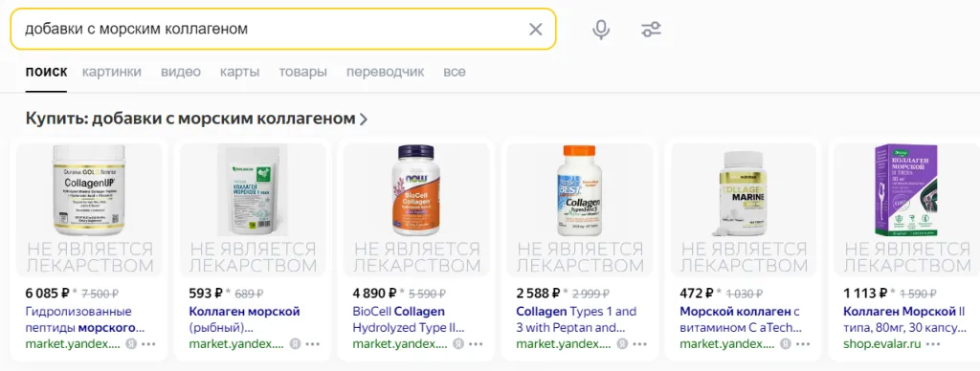The width and height of the screenshot is (980, 371).
Task: Open the товары tab
Action: [x=303, y=72]
